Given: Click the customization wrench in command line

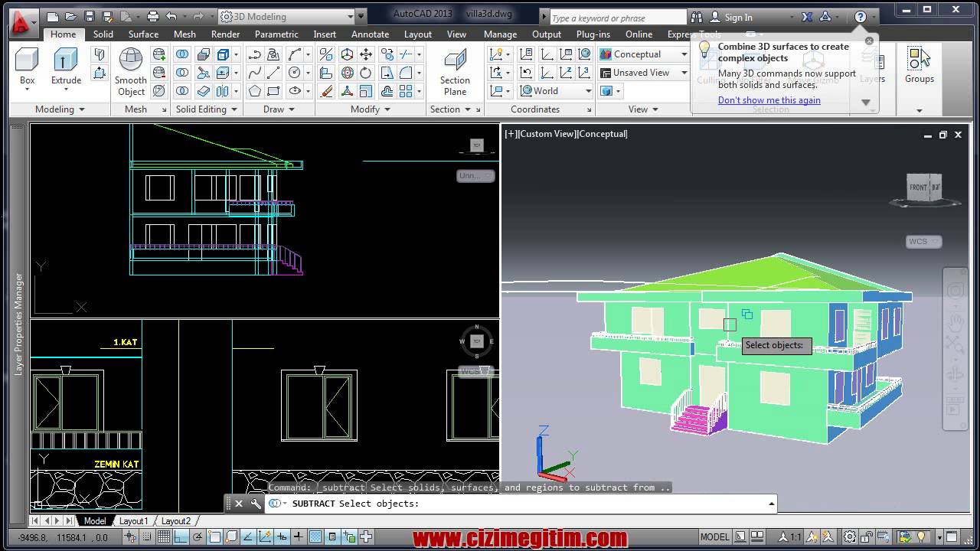Looking at the screenshot, I should [256, 504].
